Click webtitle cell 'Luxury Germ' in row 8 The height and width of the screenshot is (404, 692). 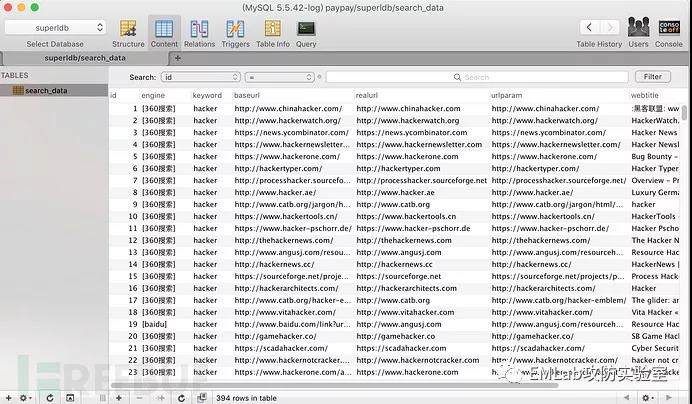(x=655, y=193)
